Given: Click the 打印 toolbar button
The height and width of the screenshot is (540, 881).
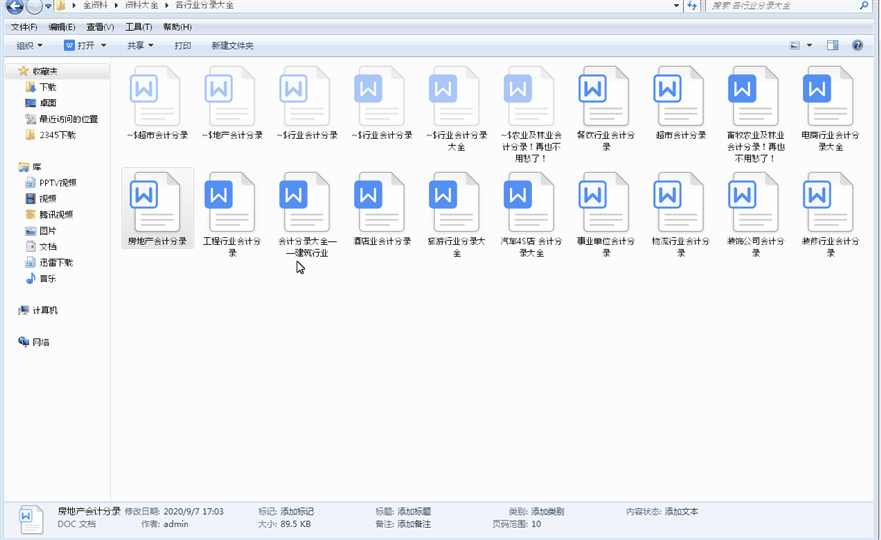Looking at the screenshot, I should click(183, 46).
